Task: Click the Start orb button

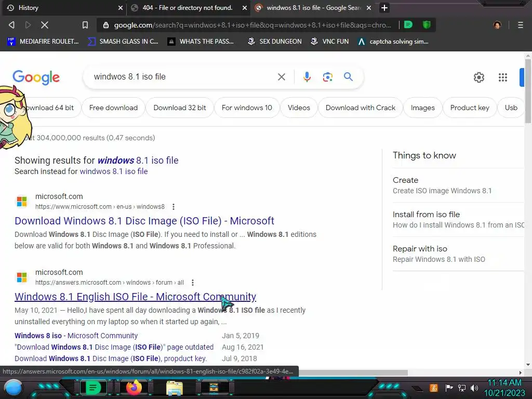Action: pyautogui.click(x=14, y=388)
